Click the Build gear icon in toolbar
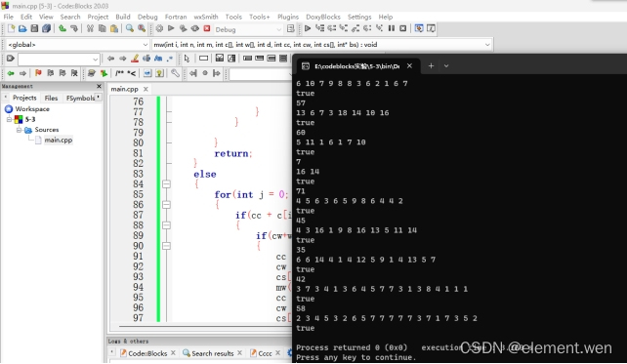Image resolution: width=627 pixels, height=364 pixels. (159, 28)
